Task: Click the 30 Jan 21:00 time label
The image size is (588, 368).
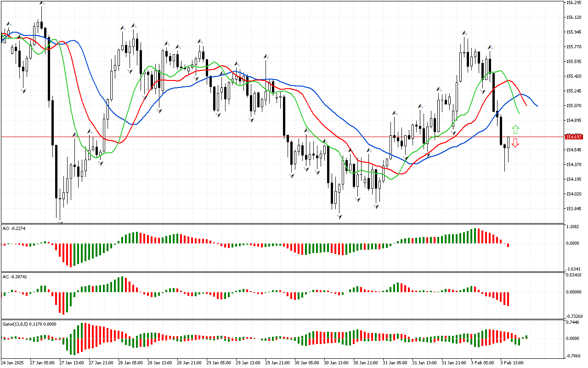Action: [366, 363]
